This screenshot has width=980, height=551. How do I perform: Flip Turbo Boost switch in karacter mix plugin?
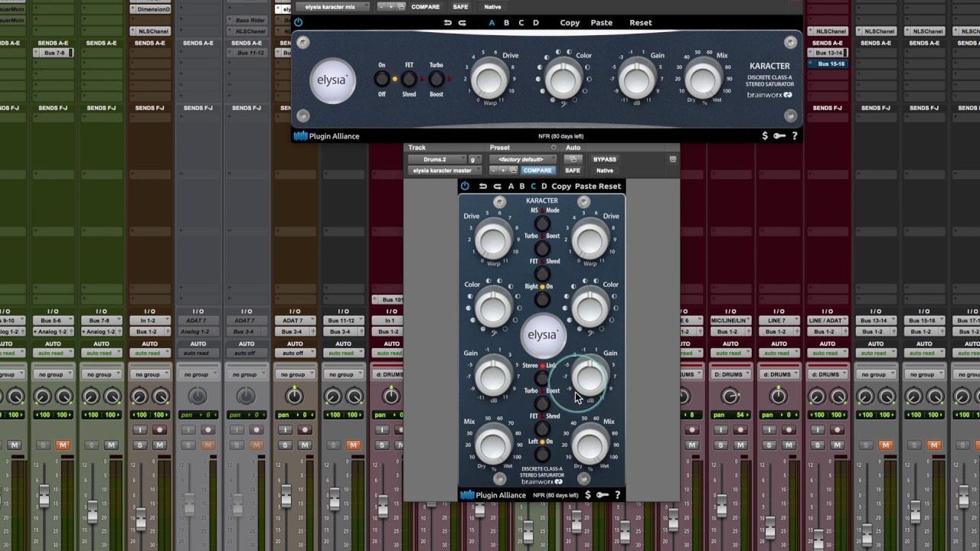click(436, 79)
